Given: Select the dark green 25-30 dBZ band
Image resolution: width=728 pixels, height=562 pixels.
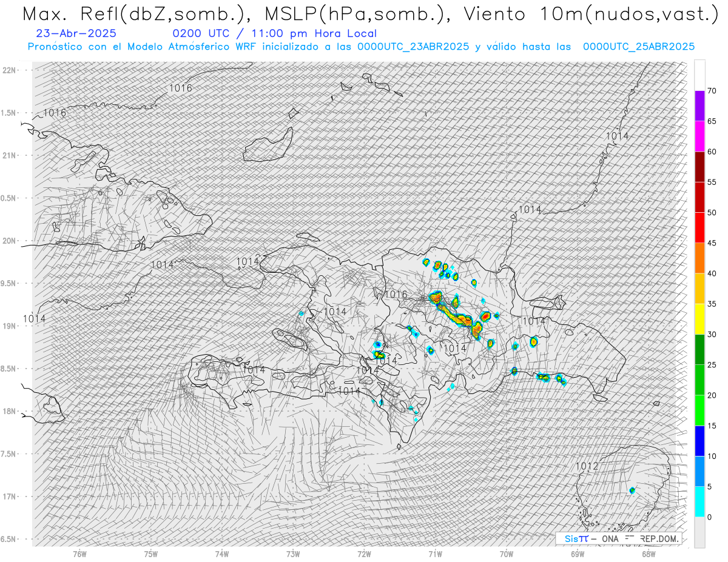Looking at the screenshot, I should point(699,349).
